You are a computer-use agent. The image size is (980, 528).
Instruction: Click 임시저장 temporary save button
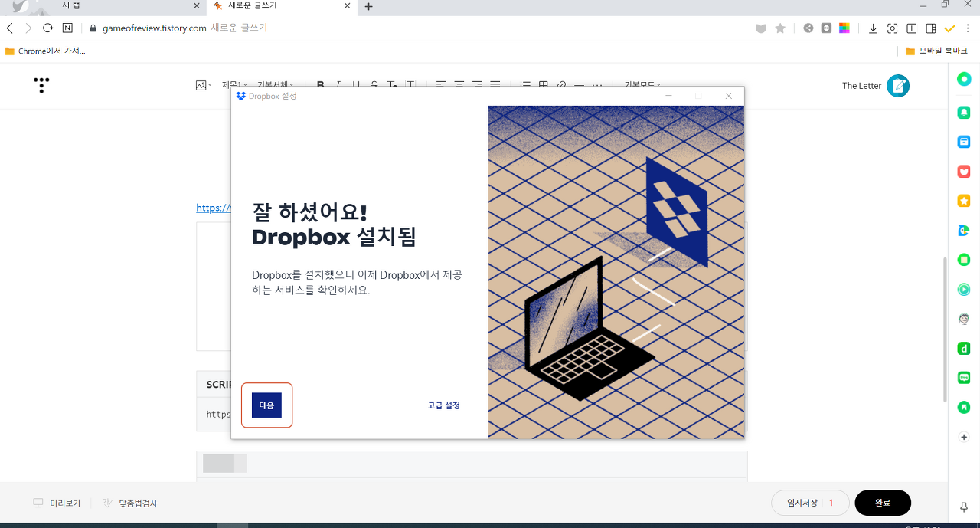pos(810,503)
